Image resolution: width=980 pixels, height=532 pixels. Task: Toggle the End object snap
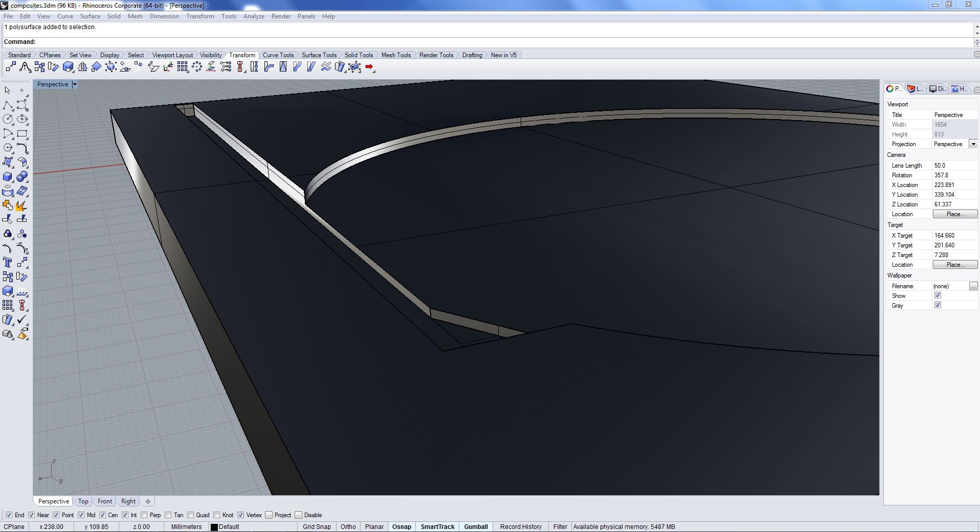(9, 515)
